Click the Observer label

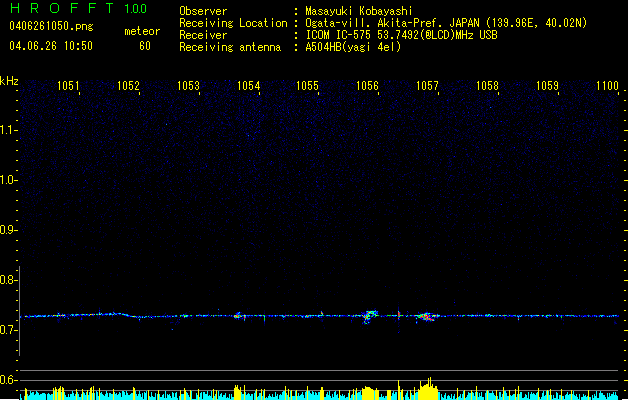point(203,11)
